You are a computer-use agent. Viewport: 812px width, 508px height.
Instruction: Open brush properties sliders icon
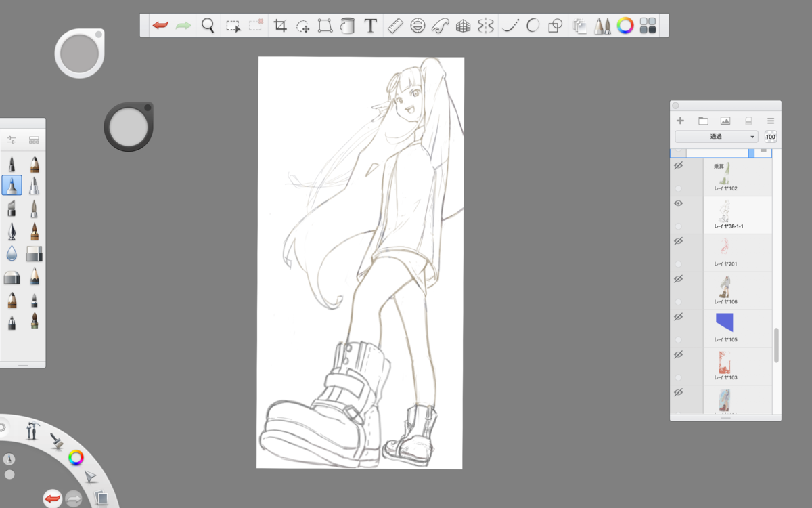[x=12, y=140]
